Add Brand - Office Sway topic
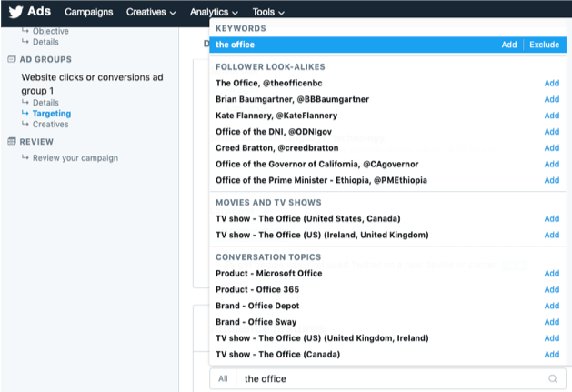 pyautogui.click(x=552, y=322)
